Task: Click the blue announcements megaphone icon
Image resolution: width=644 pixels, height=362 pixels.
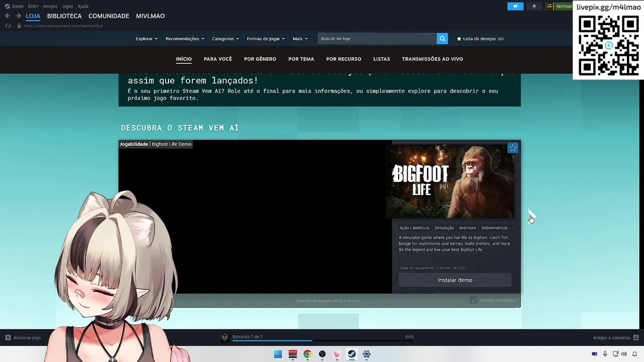Action: [515, 7]
